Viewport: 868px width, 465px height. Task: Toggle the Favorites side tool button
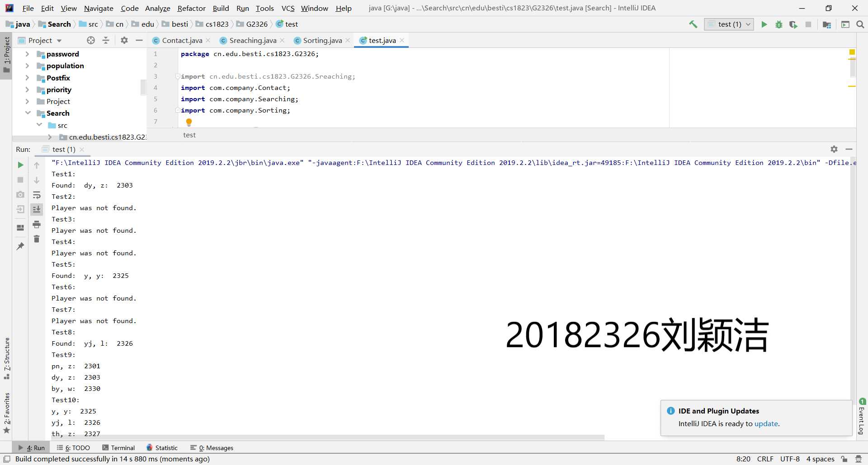[6, 413]
